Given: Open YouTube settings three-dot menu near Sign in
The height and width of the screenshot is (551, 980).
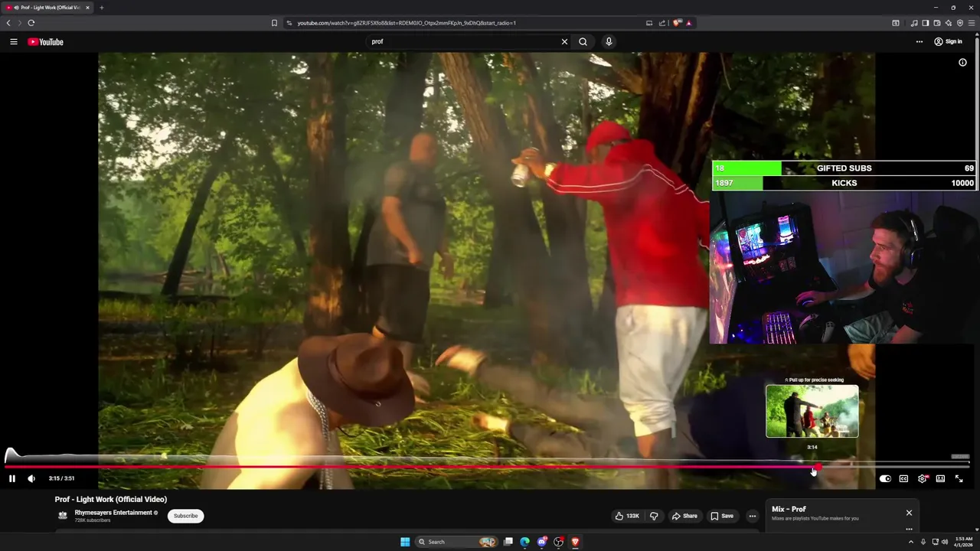Looking at the screenshot, I should click(920, 42).
